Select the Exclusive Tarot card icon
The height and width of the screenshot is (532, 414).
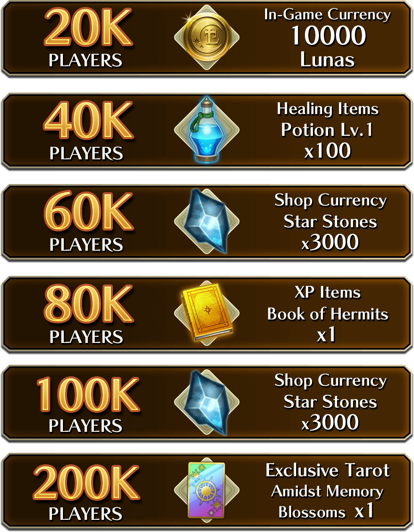tap(207, 490)
